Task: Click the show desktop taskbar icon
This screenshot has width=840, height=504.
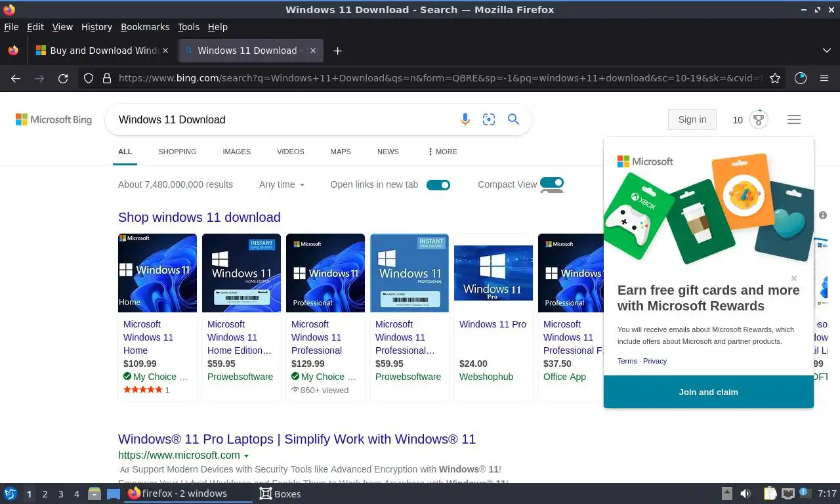Action: [114, 493]
